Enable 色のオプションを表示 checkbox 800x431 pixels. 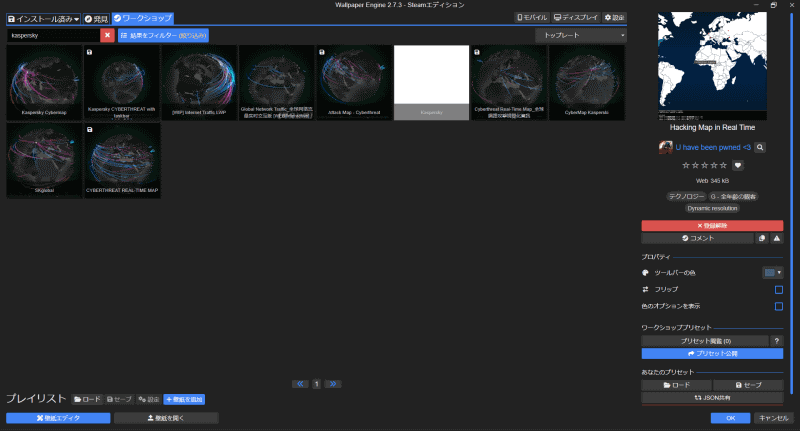point(779,306)
